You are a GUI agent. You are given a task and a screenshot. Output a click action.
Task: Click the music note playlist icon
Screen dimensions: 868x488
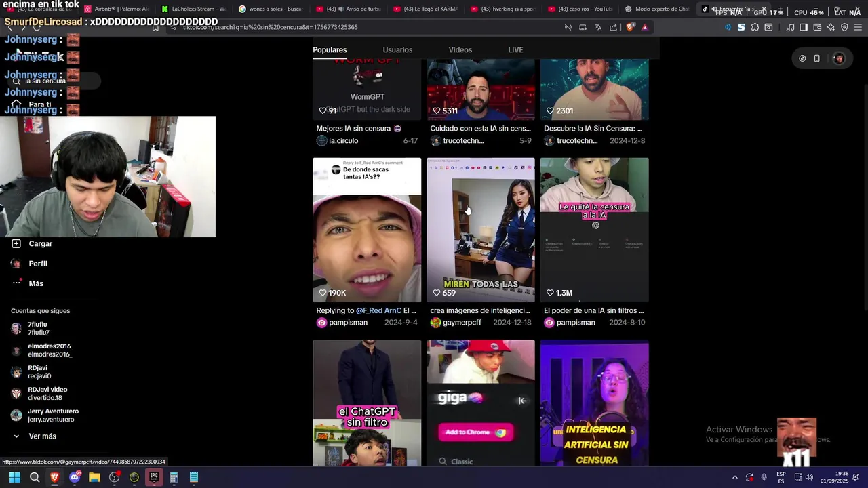pyautogui.click(x=790, y=27)
